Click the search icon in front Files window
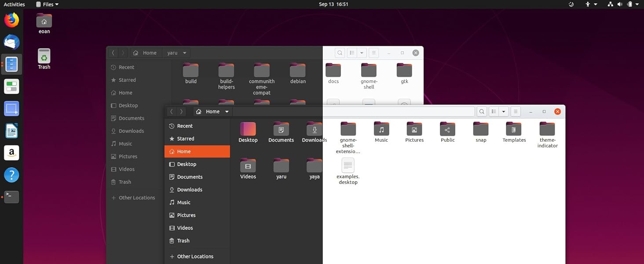Screen dimensions: 644x264 [482, 112]
